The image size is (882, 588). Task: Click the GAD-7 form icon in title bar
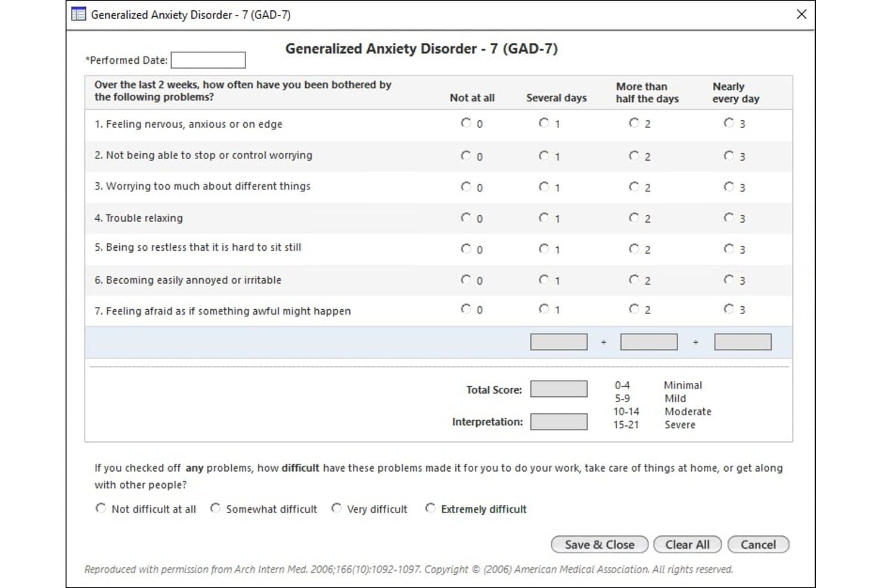coord(78,14)
